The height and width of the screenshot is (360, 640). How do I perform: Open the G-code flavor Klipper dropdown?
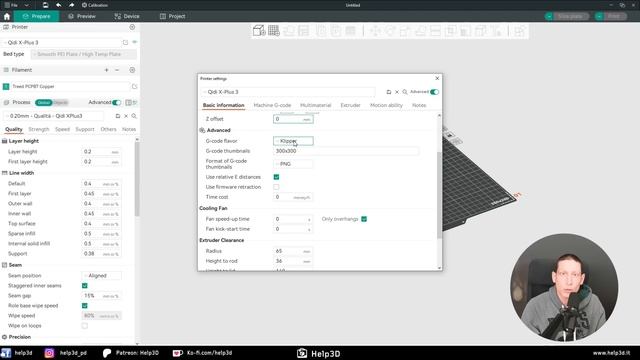pyautogui.click(x=293, y=141)
